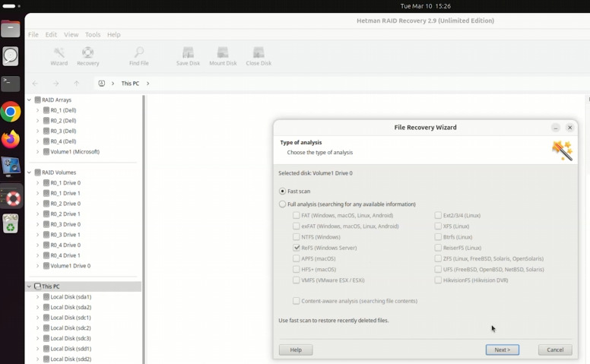Click the Recovery toolbar icon
Image resolution: width=590 pixels, height=364 pixels.
tap(87, 56)
